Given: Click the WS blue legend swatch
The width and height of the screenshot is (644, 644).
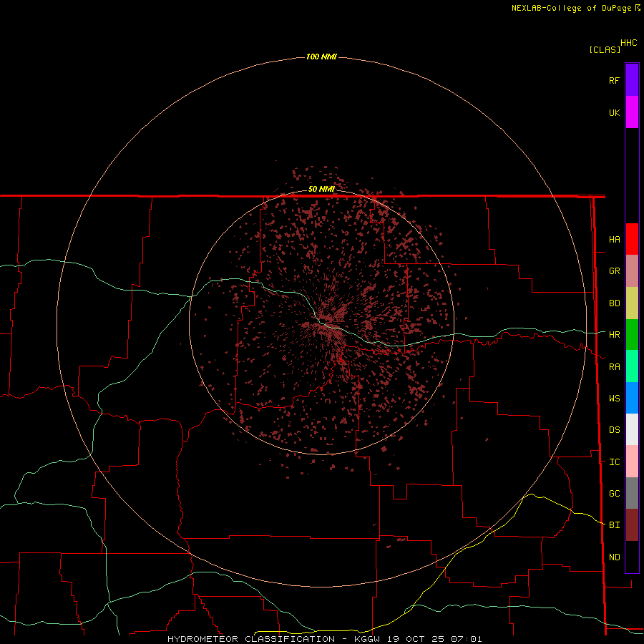Looking at the screenshot, I should point(632,398).
